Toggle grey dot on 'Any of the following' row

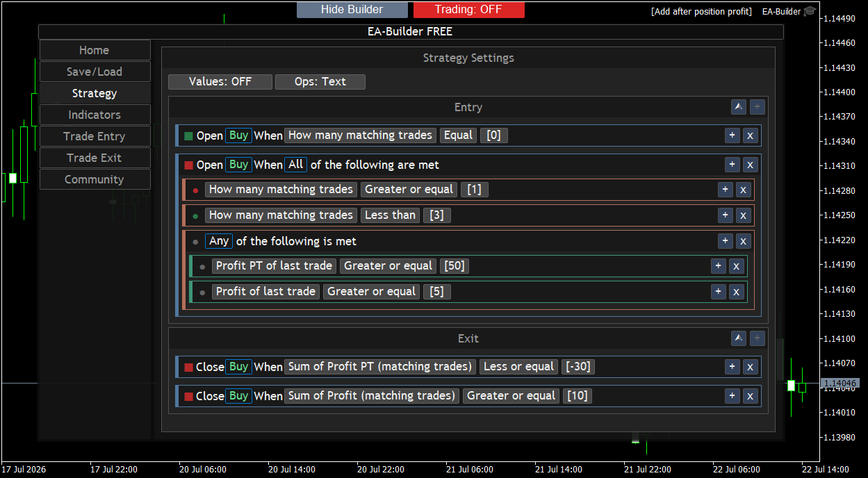click(195, 242)
